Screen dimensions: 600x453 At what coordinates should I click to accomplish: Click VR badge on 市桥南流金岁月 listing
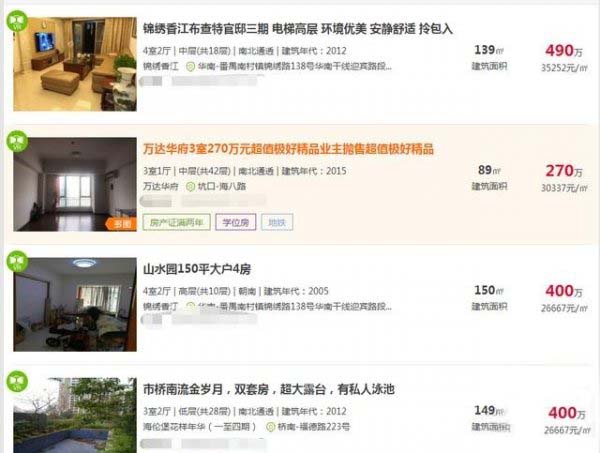(x=17, y=381)
